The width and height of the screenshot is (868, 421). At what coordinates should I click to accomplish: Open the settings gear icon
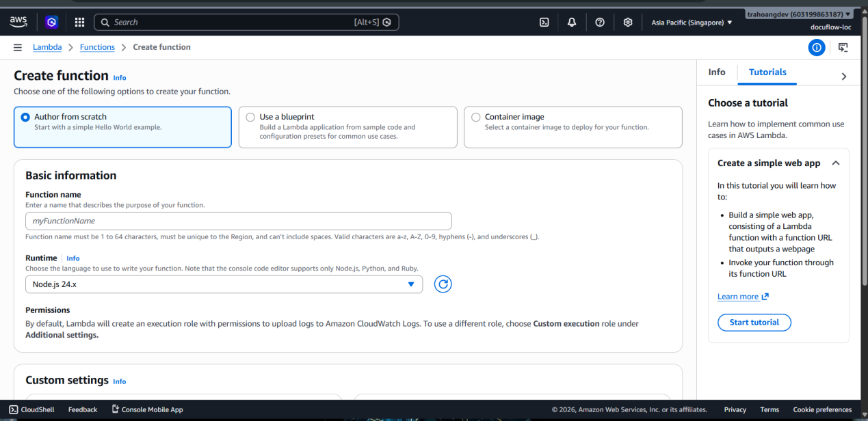pos(628,22)
